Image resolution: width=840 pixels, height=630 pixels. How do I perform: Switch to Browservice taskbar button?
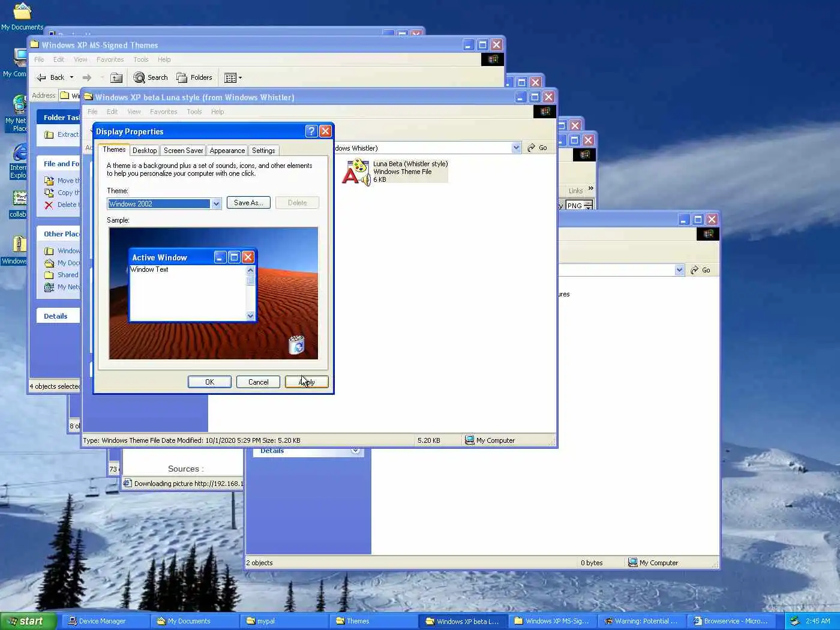[x=732, y=621]
